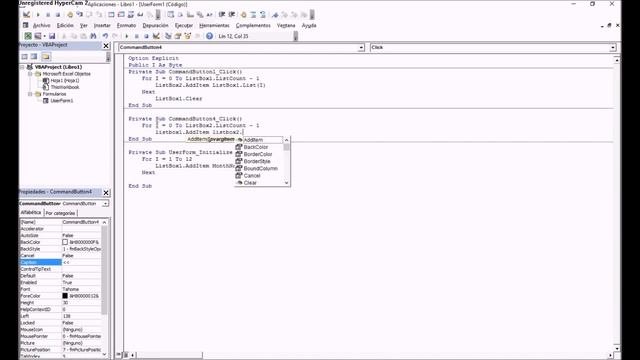Open the Formato menu
The width and height of the screenshot is (640, 360).
pos(127,25)
